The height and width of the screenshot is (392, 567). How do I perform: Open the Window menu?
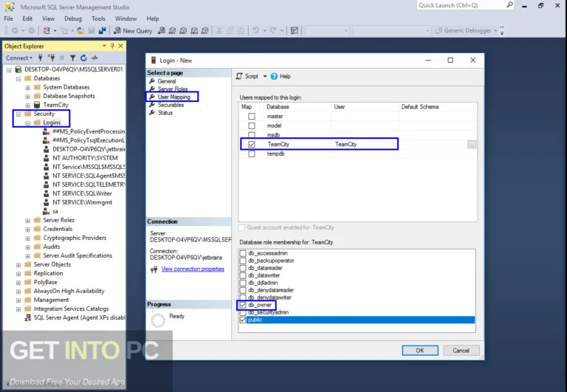(x=126, y=18)
